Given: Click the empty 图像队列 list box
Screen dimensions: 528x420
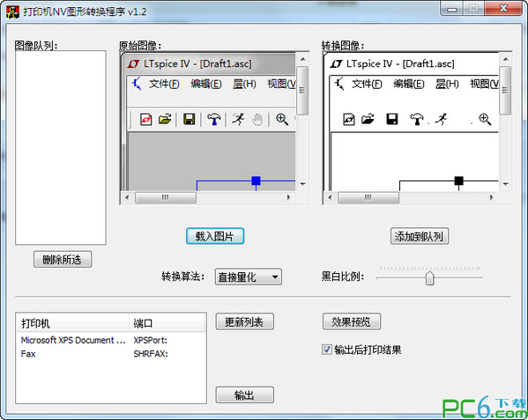Looking at the screenshot, I should coord(61,148).
